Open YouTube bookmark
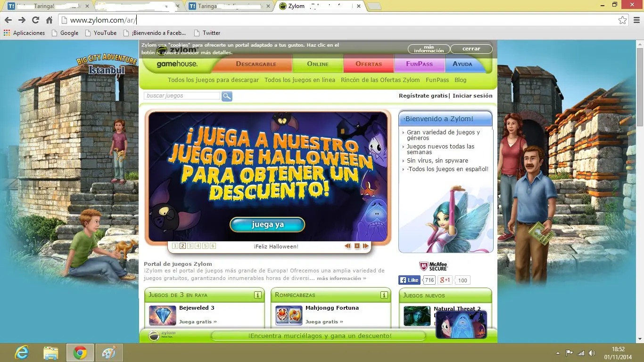 [101, 33]
